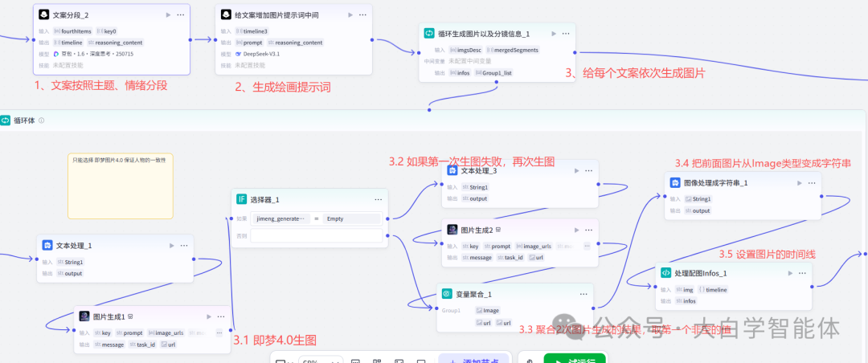Open more options for 选择器_1
868x363 pixels.
coord(378,199)
